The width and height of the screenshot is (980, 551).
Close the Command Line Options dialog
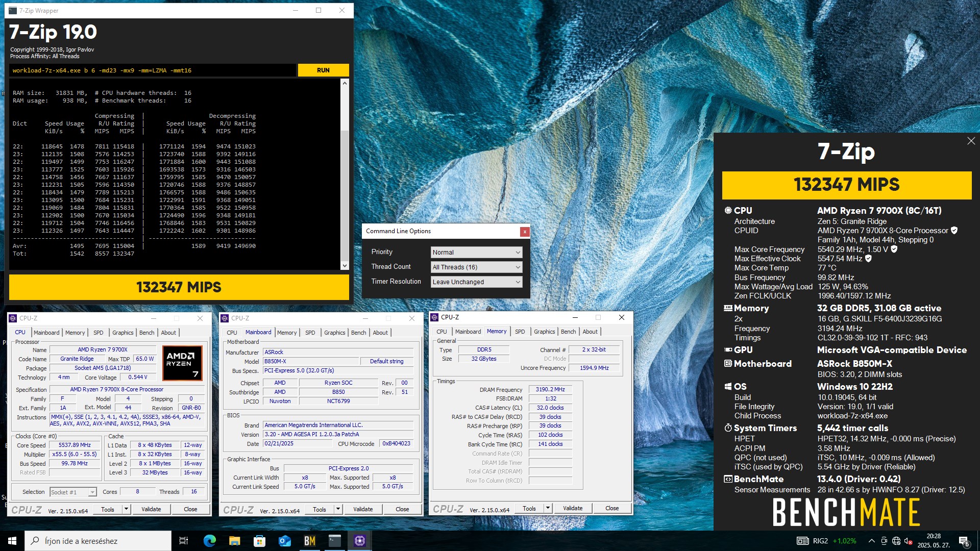point(524,232)
